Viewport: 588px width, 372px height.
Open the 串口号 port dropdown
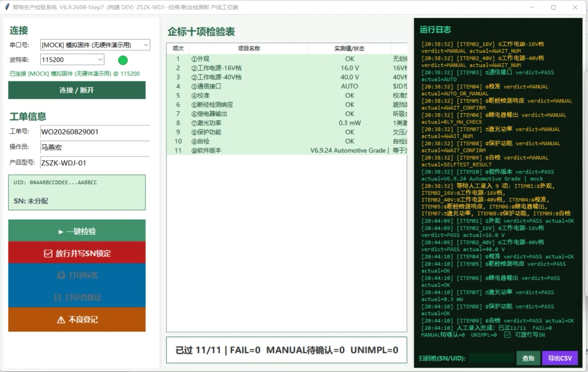(95, 45)
